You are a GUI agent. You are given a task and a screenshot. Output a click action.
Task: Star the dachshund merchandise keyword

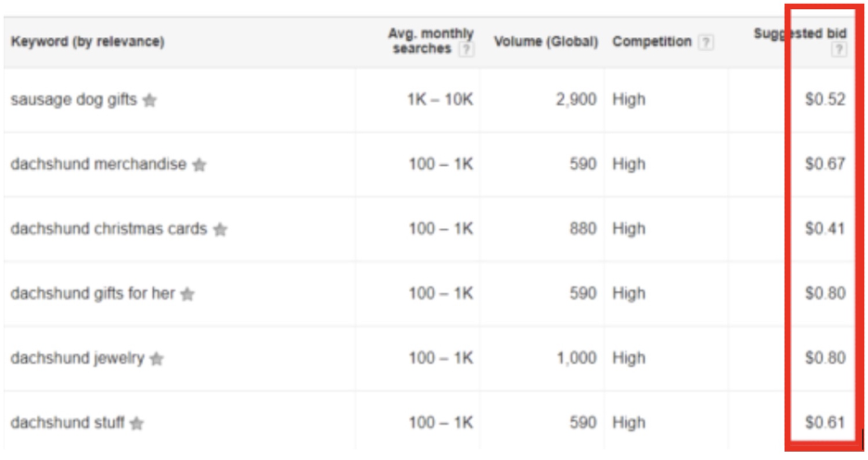pyautogui.click(x=199, y=165)
